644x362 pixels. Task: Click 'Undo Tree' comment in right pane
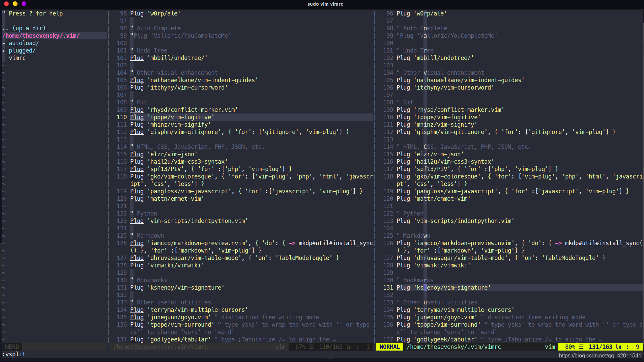(418, 51)
